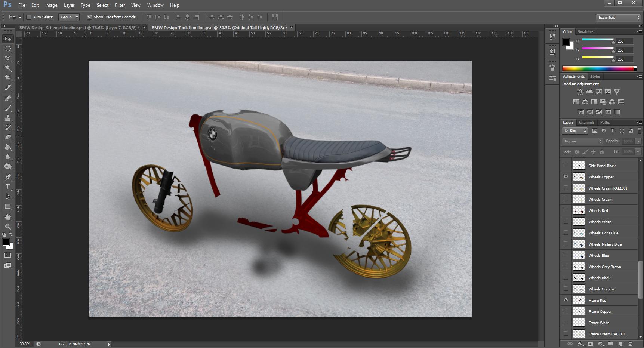Click the toolbar foreground color swatch
Screen dimensions: 644x348
point(6,242)
